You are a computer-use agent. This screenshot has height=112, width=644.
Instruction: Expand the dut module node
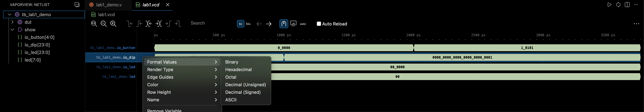(x=12, y=22)
